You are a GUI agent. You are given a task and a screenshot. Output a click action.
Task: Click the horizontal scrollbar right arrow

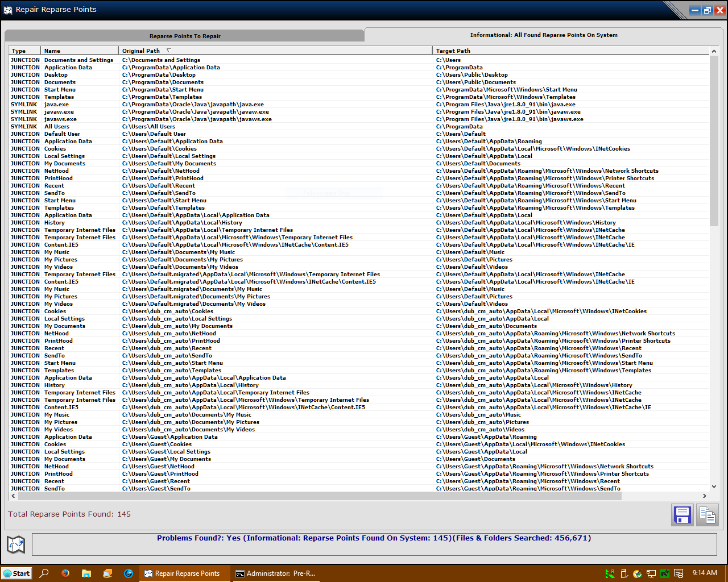(x=705, y=496)
